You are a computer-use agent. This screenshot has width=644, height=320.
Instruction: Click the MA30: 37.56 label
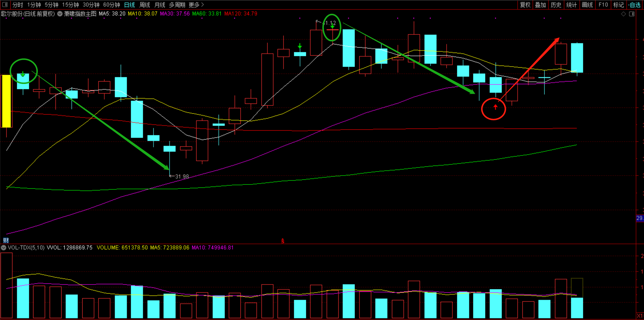point(175,14)
